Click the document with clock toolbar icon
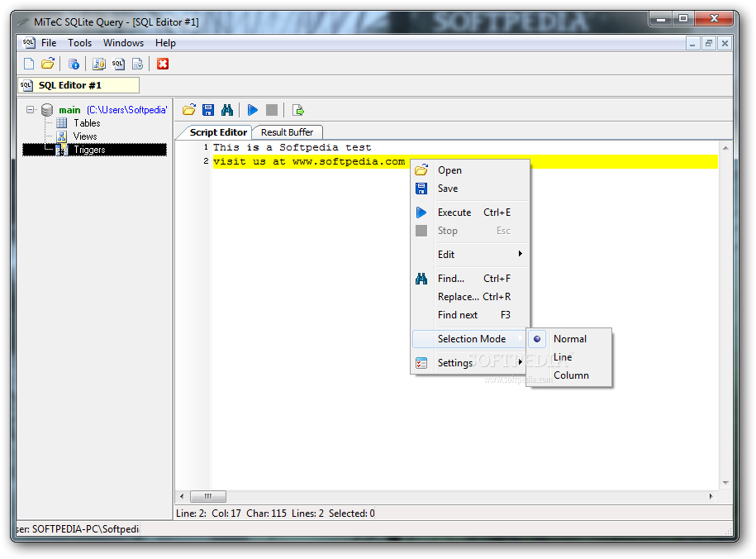 pos(137,64)
